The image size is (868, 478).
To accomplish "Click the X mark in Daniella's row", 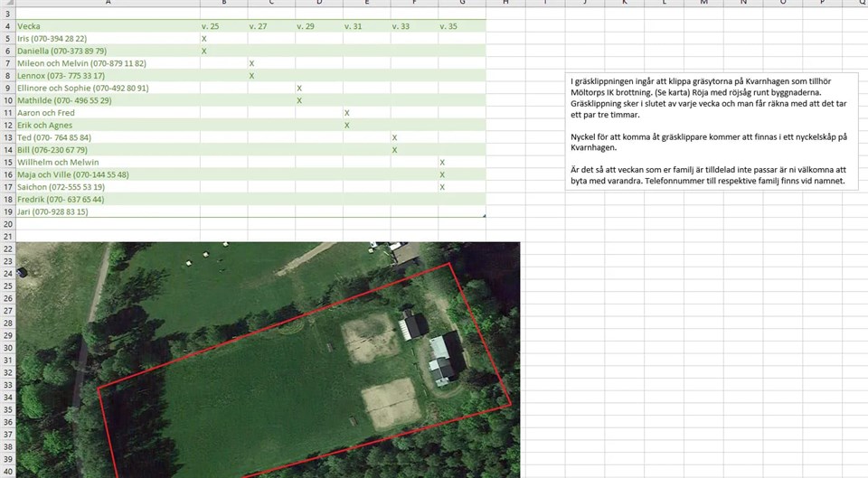I will (x=204, y=52).
